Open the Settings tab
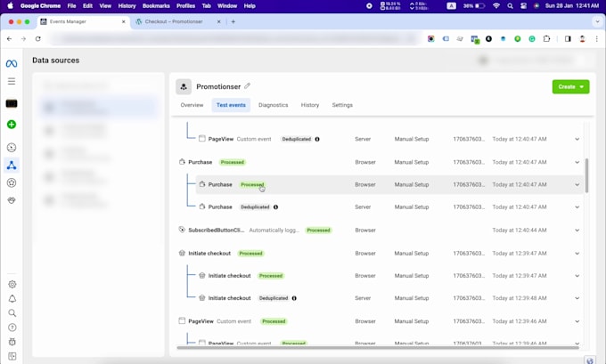This screenshot has width=606, height=364. (x=342, y=105)
